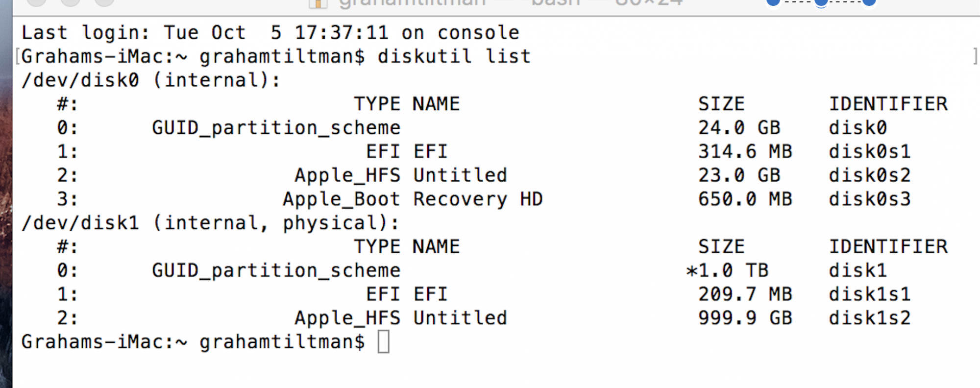Click the home folder proxy icon in title bar
The image size is (980, 388).
(x=318, y=3)
